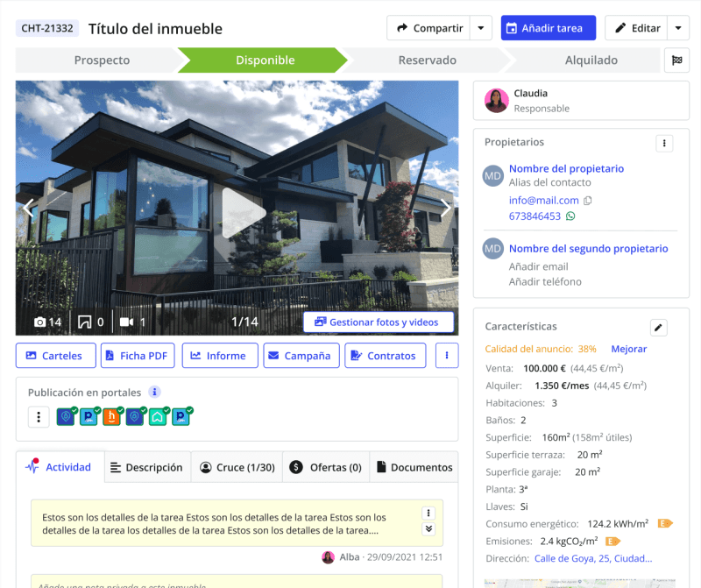Screen dimensions: 701x588
Task: Copy the owner email with copy icon
Action: click(x=588, y=201)
